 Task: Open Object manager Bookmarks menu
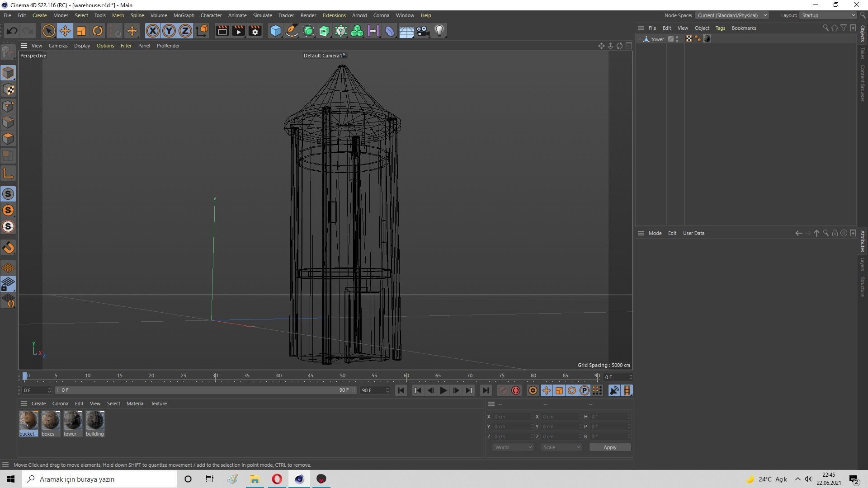coord(744,28)
